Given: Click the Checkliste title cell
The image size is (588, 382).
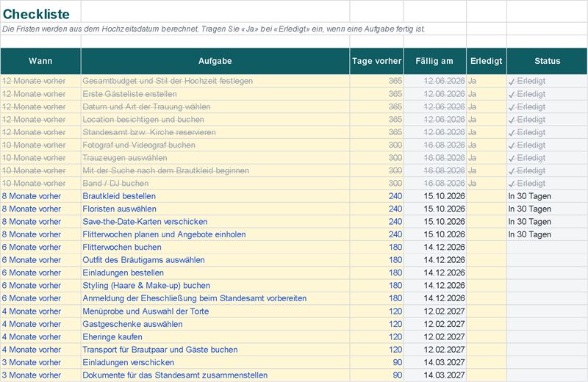Looking at the screenshot, I should click(40, 14).
